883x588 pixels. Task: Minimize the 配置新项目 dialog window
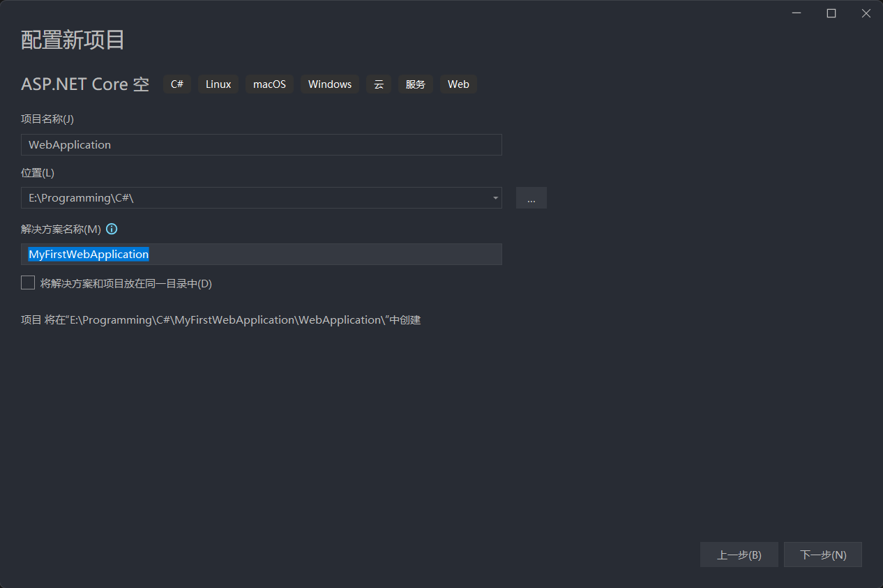[x=797, y=13]
